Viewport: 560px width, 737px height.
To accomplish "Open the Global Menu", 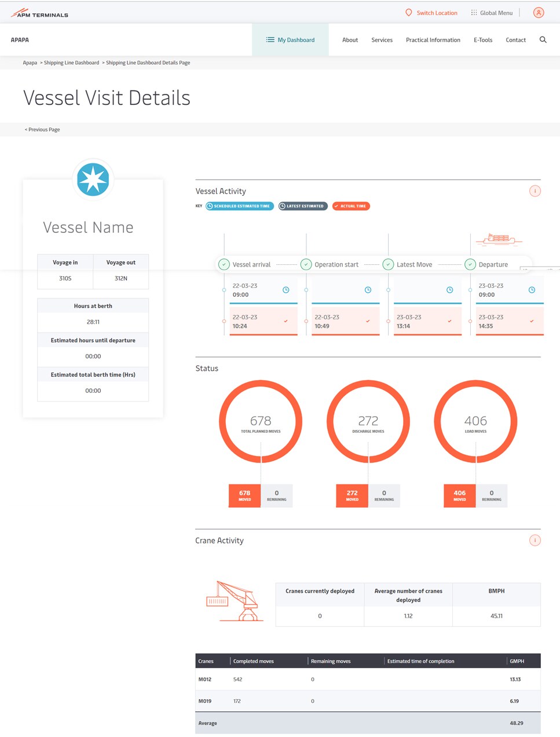I will click(491, 13).
